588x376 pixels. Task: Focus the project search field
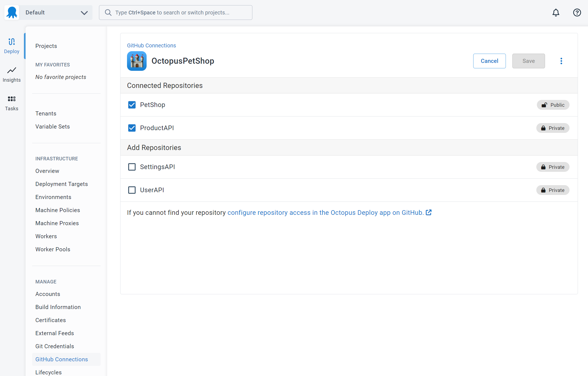[x=176, y=13]
